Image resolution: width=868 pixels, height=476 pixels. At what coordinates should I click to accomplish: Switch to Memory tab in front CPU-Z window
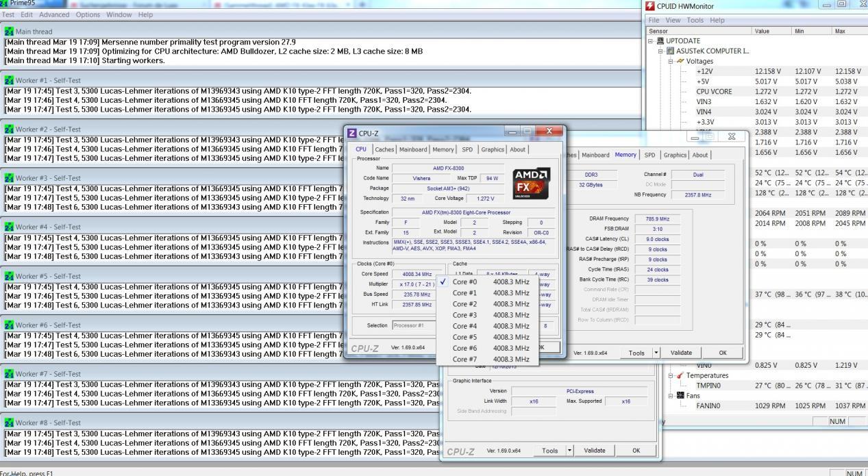tap(443, 149)
